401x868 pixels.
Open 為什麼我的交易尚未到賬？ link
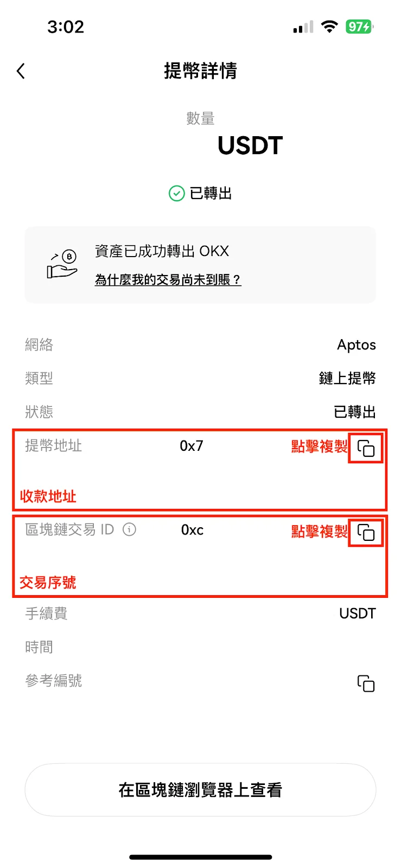pyautogui.click(x=168, y=280)
